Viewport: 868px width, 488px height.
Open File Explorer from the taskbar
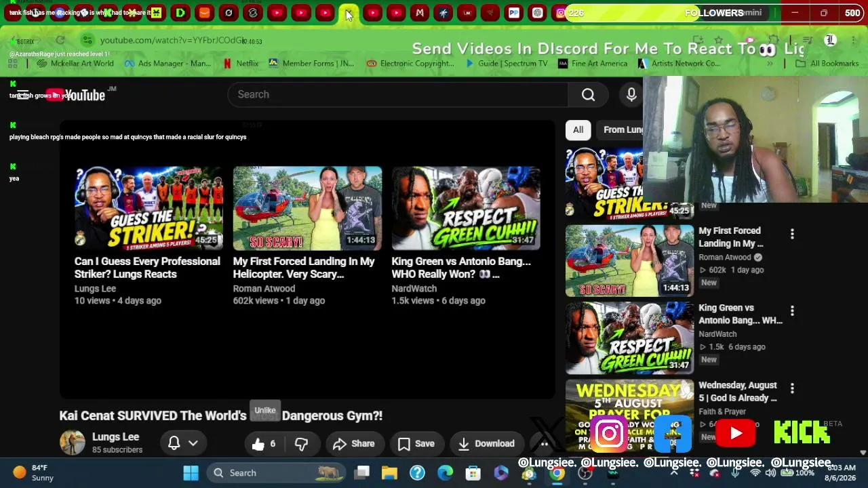[x=389, y=472]
